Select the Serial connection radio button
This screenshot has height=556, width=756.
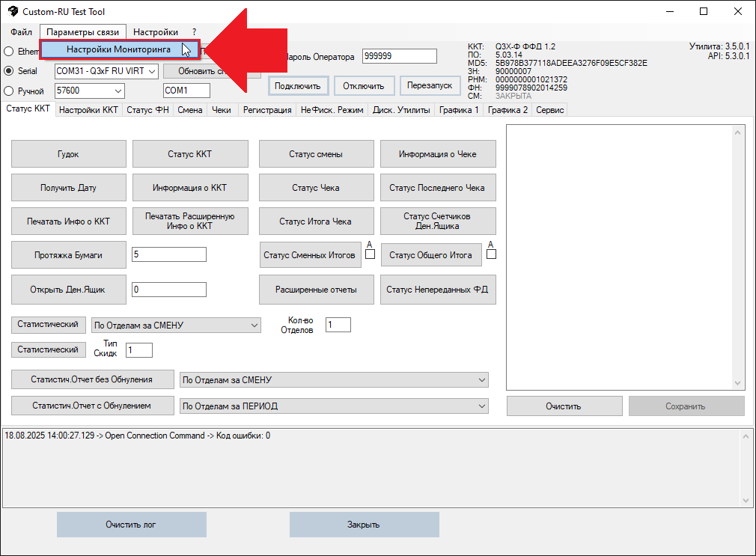click(9, 71)
